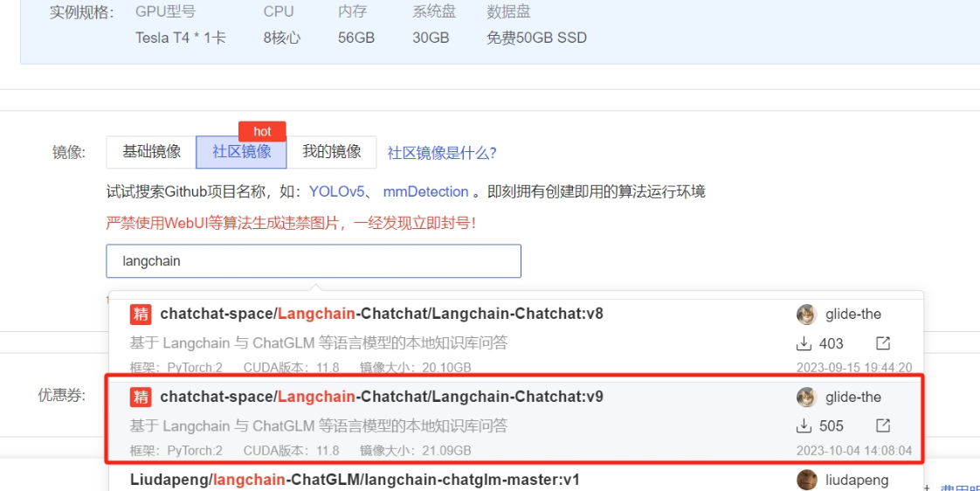Select the Langchain-Chatchat:v9 image result

(514, 418)
